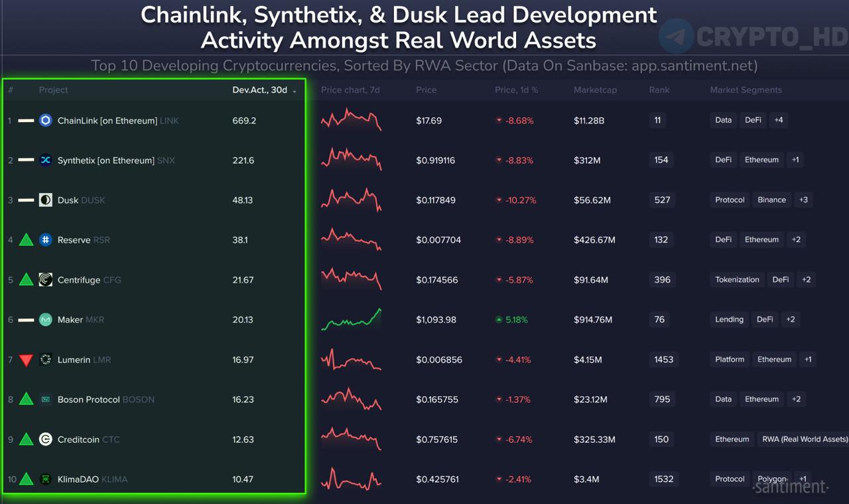Click the rank badge 11 for ChainLink

tap(657, 120)
